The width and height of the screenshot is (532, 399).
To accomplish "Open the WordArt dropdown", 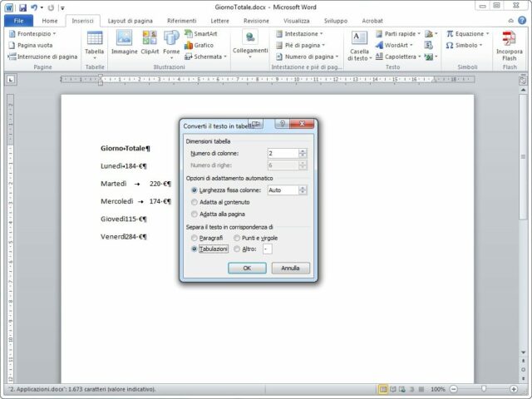I will pyautogui.click(x=397, y=45).
